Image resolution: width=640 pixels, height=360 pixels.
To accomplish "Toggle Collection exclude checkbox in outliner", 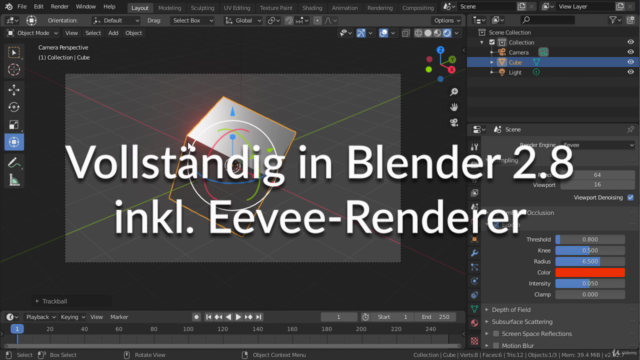I will [492, 42].
